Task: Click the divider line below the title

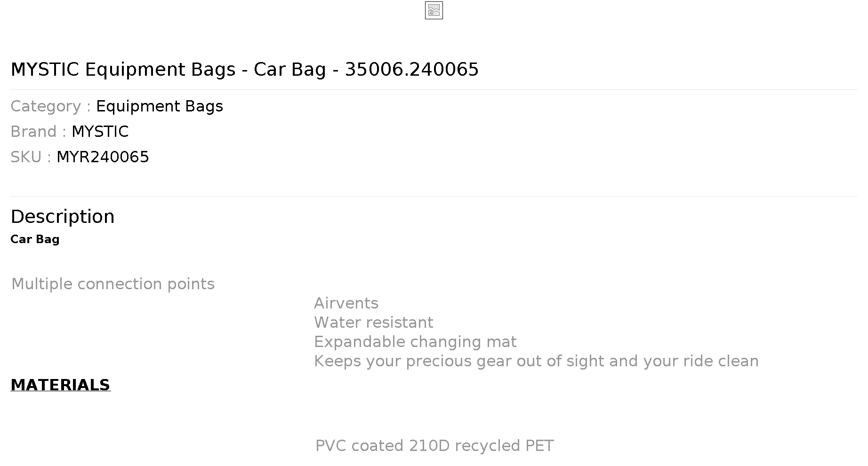Action: pyautogui.click(x=434, y=89)
